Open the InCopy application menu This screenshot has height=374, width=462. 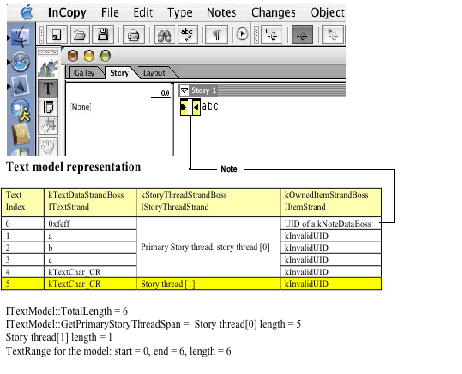click(67, 13)
